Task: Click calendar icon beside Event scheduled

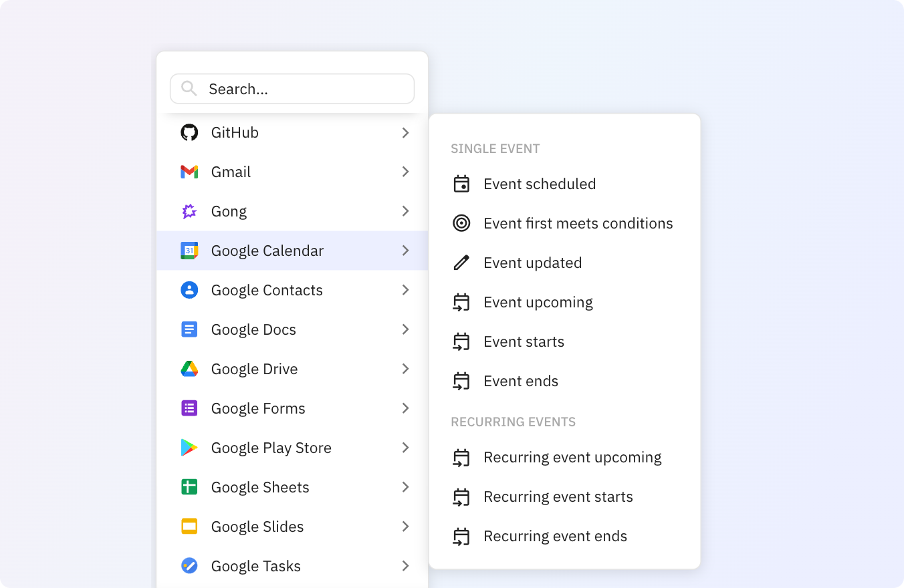Action: (x=461, y=184)
